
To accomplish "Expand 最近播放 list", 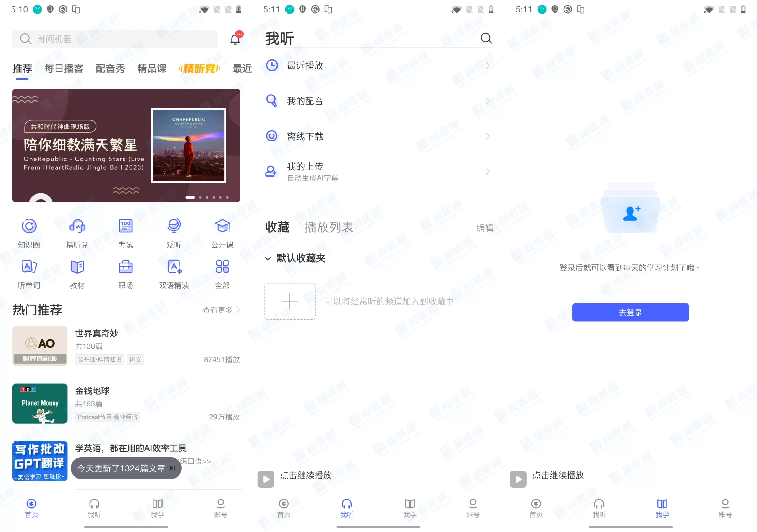I will tap(378, 64).
